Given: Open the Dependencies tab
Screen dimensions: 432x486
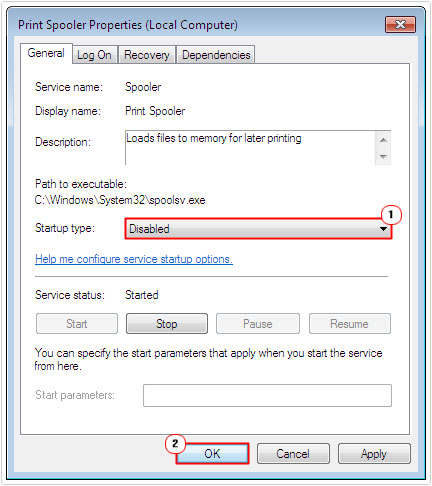Looking at the screenshot, I should coord(216,55).
